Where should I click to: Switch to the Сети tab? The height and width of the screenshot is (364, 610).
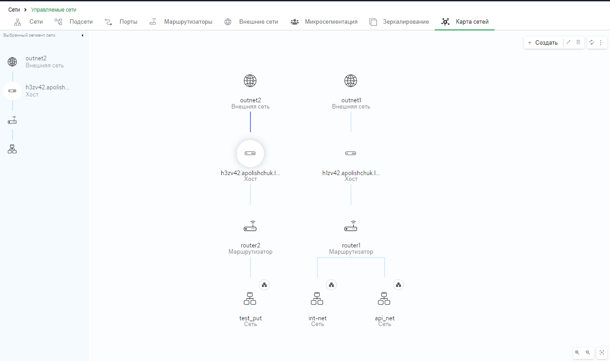[29, 21]
